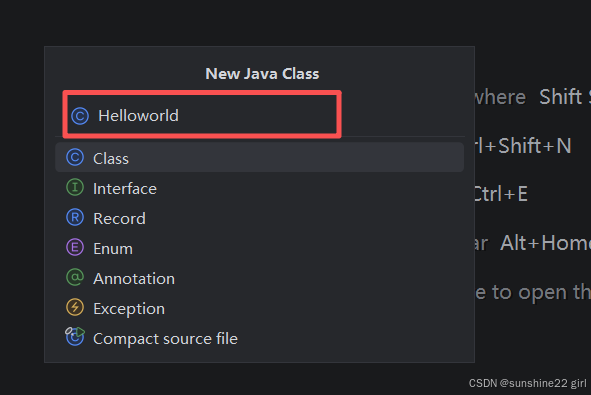Image resolution: width=591 pixels, height=395 pixels.
Task: Click the Ctrl+E shortcut hint text
Action: coord(501,194)
